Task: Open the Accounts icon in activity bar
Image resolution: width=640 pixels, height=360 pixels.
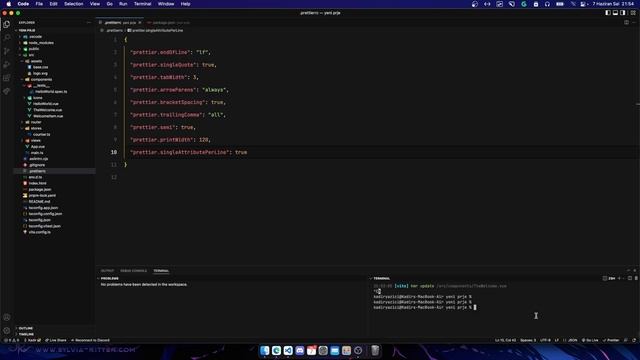Action: pos(7,317)
